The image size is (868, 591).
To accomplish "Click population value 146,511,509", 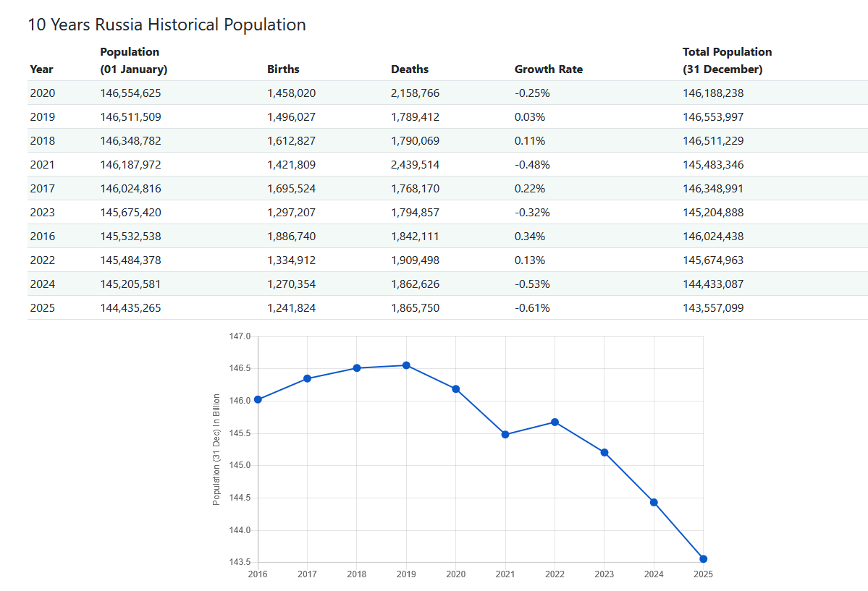I will [x=130, y=116].
